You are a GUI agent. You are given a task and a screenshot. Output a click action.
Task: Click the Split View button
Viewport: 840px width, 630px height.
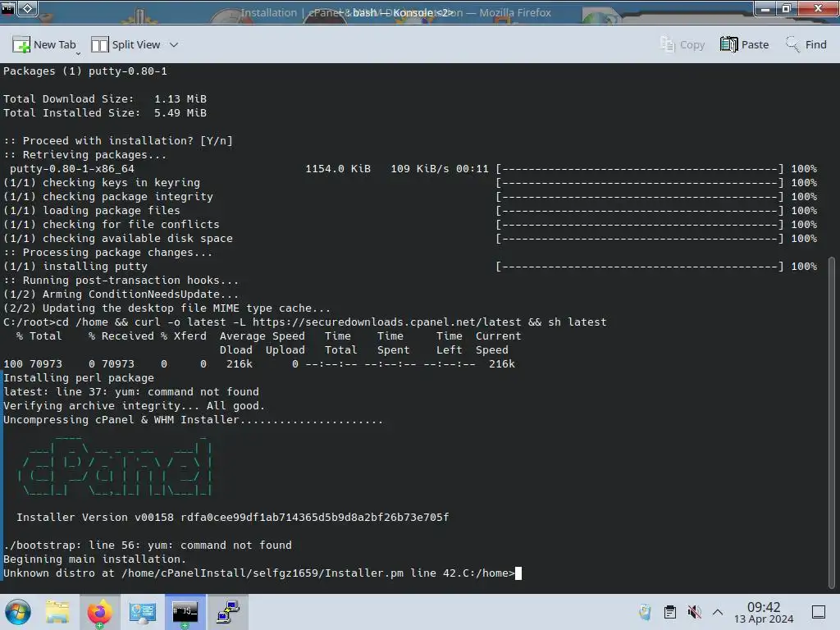click(126, 45)
